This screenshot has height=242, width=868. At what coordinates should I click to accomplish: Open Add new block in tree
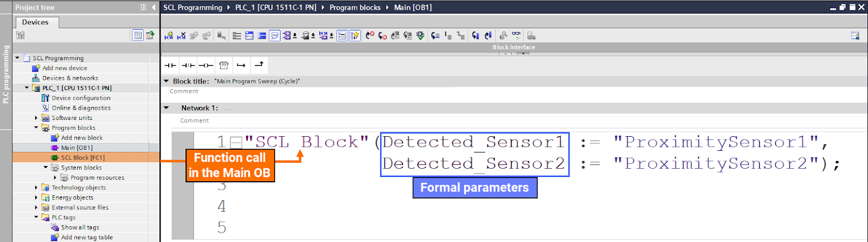click(81, 138)
